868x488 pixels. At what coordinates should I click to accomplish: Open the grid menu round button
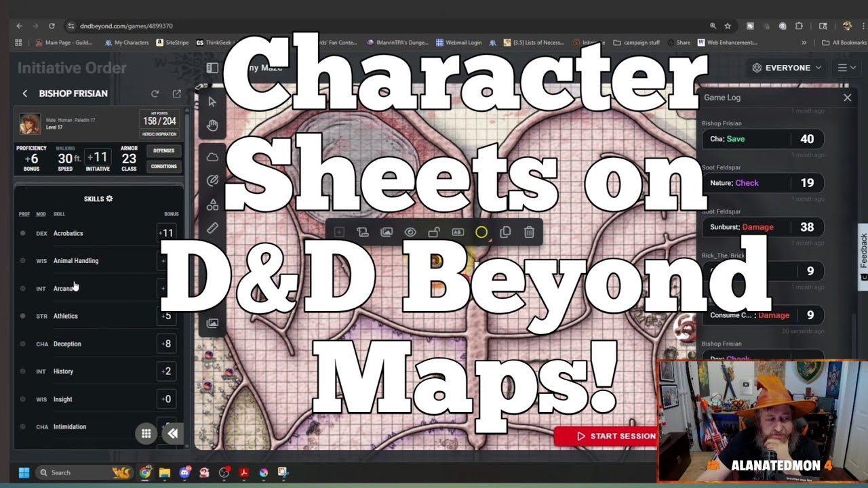point(146,434)
